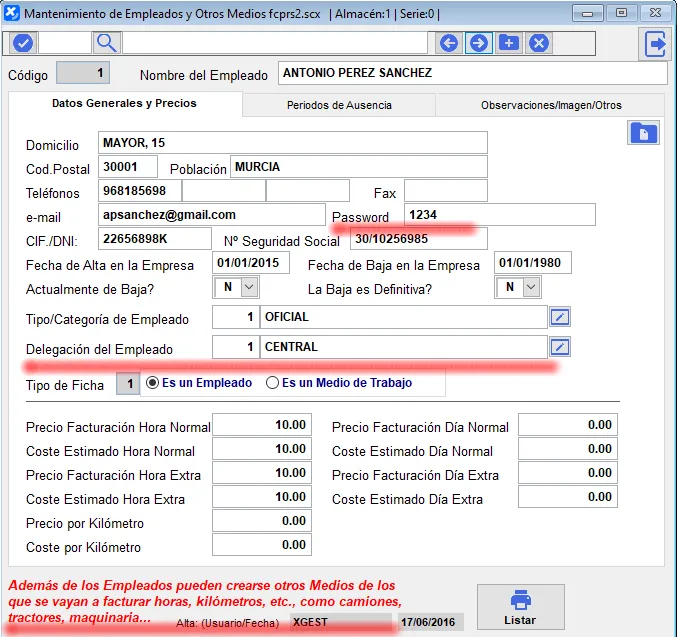Click the exit form icon at top right
The image size is (677, 637).
656,44
